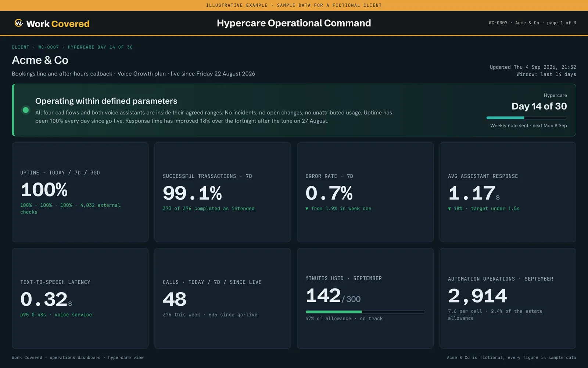Screen dimensions: 588x368
Task: Click '47% of allowance · on track'
Action: click(344, 319)
